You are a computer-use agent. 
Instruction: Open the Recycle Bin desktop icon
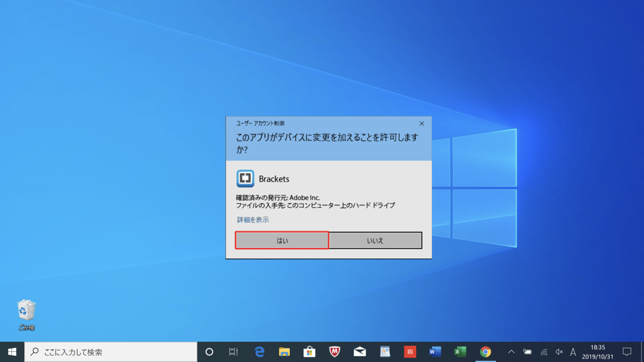[26, 315]
